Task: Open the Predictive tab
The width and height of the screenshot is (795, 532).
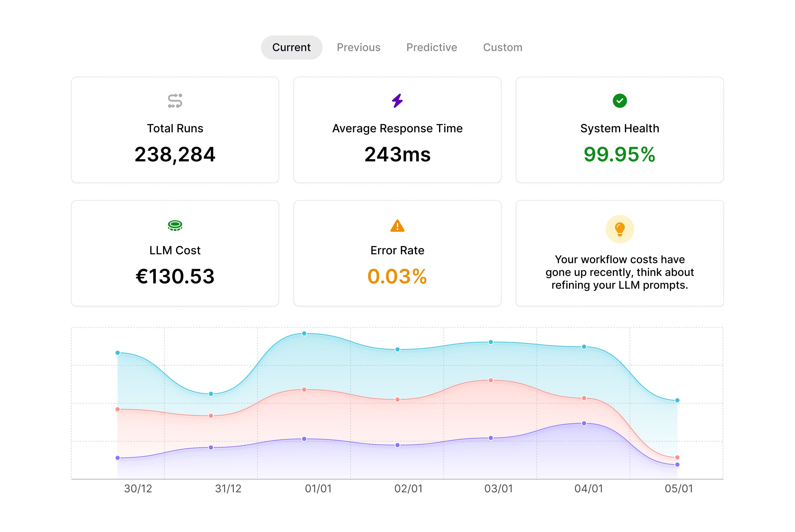Action: (x=431, y=48)
